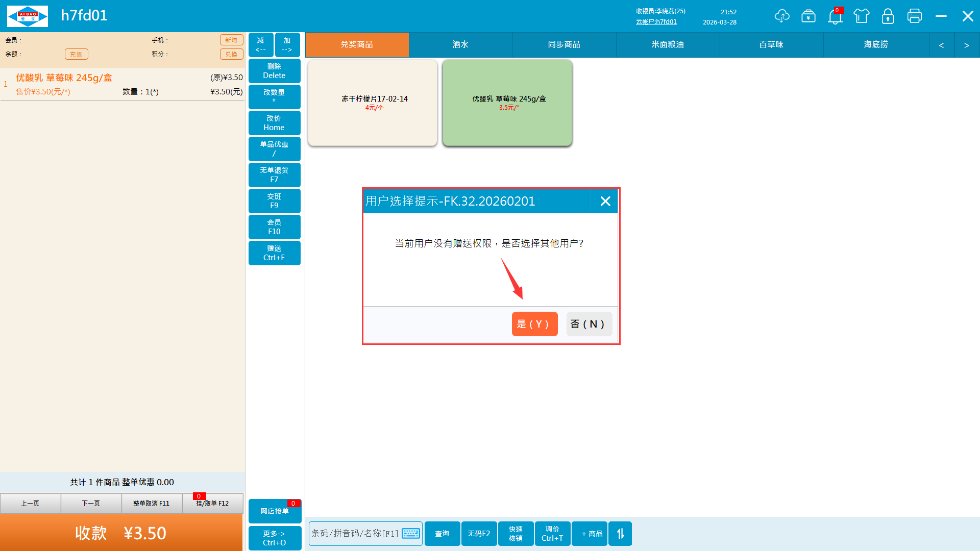The width and height of the screenshot is (980, 551).
Task: Open the notification bell icon
Action: click(835, 16)
